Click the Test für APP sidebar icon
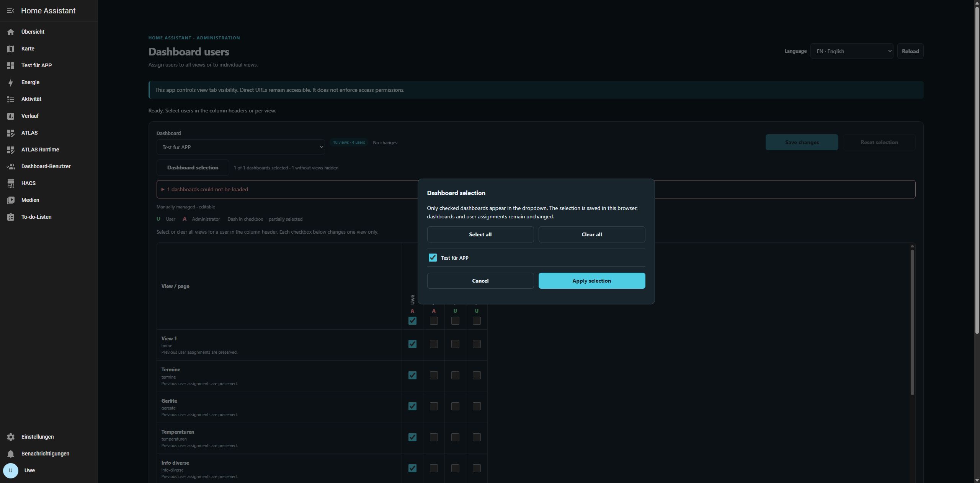 [11, 65]
